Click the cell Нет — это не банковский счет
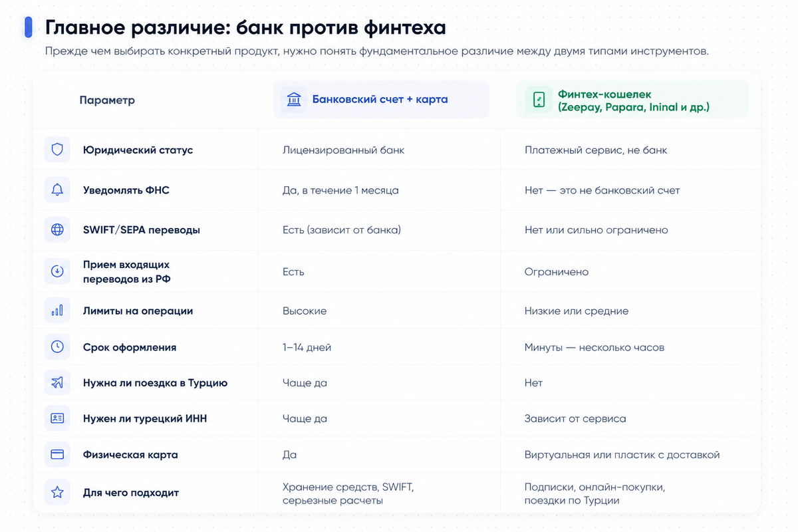 (x=602, y=190)
